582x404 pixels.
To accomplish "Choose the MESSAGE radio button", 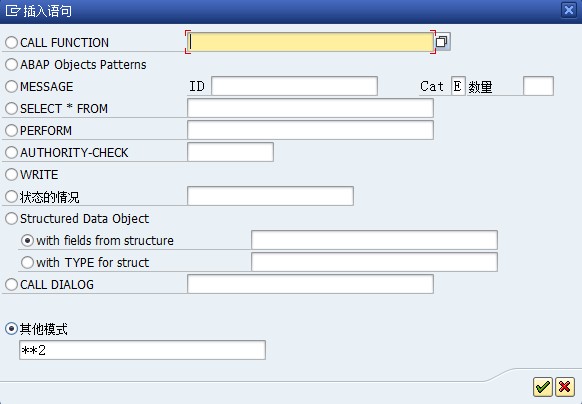I will (12, 86).
